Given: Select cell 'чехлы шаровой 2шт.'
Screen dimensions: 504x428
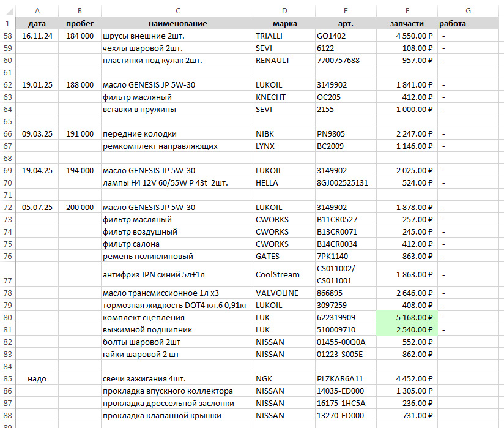Looking at the screenshot, I should click(178, 48).
